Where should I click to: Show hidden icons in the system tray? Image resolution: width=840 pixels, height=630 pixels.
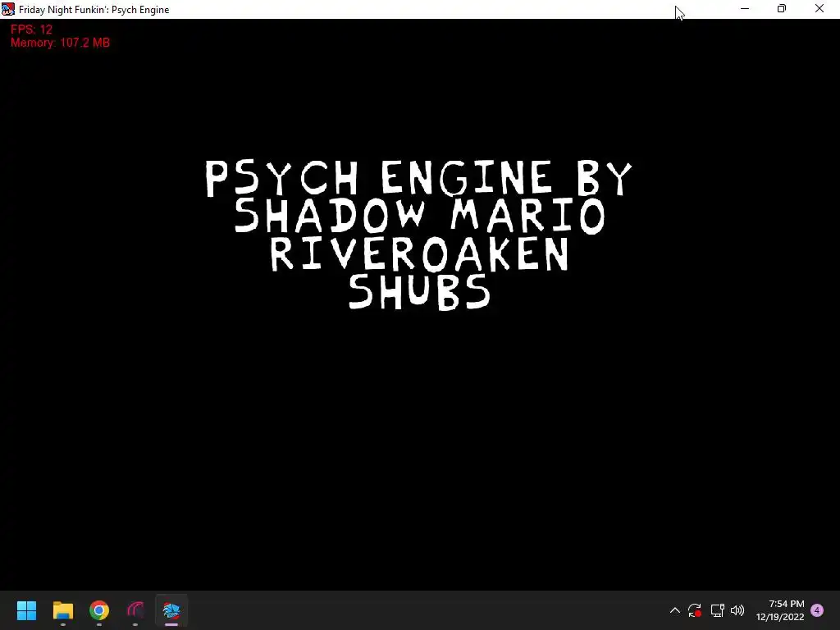click(x=675, y=610)
